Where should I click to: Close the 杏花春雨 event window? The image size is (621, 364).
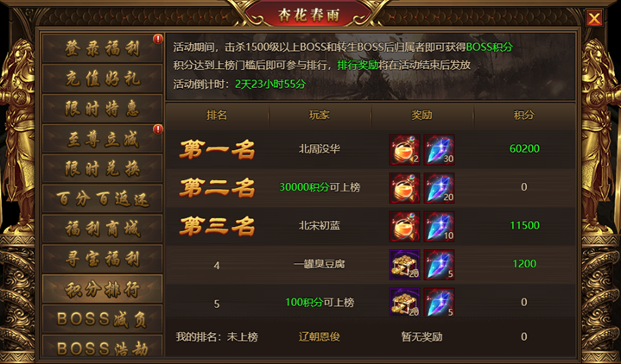[594, 18]
